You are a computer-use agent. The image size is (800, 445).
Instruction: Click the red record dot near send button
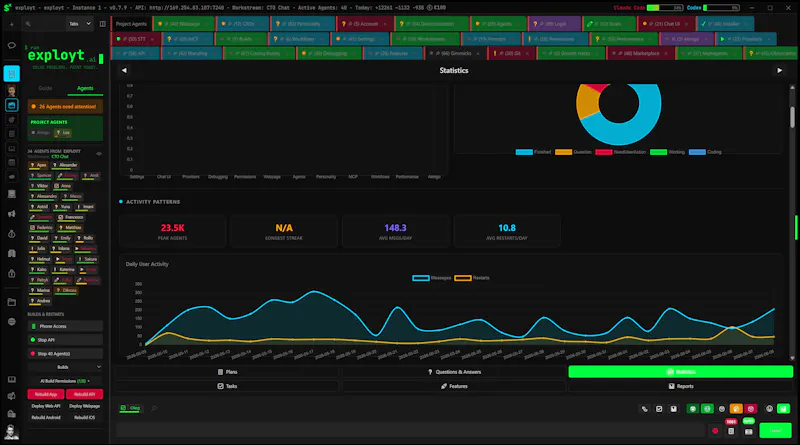click(715, 431)
